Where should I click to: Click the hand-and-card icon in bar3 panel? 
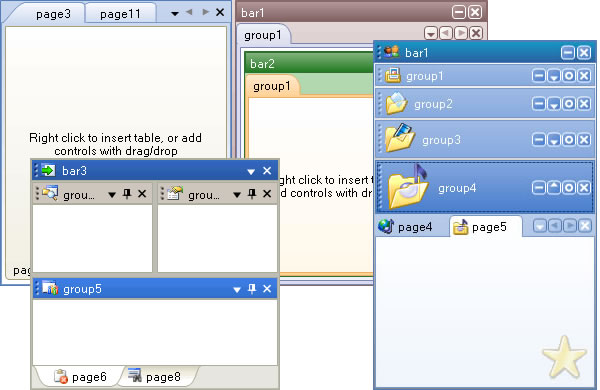(x=174, y=193)
